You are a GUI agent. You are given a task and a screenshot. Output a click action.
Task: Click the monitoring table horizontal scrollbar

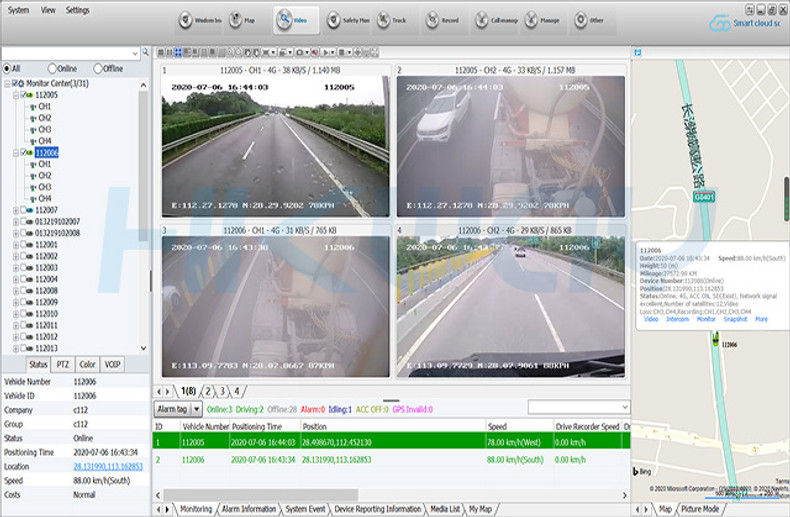tap(260, 495)
